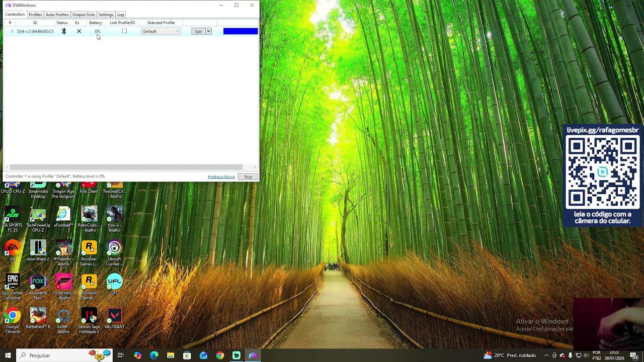
Task: Switch to the Log tab
Action: (121, 15)
